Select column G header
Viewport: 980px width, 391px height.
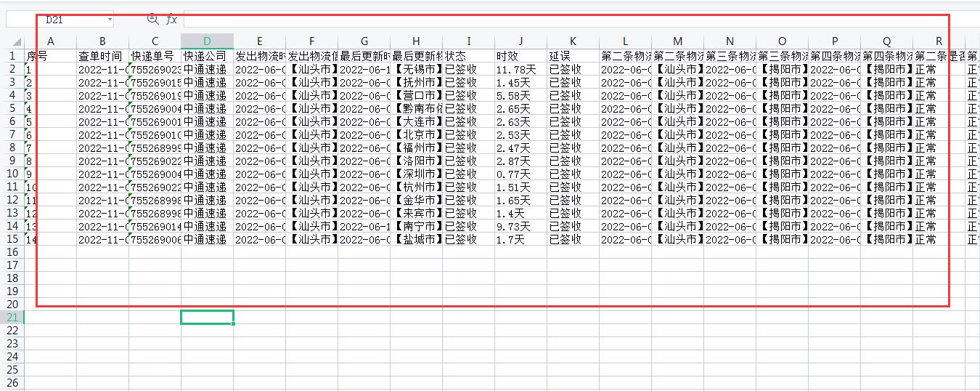[364, 41]
